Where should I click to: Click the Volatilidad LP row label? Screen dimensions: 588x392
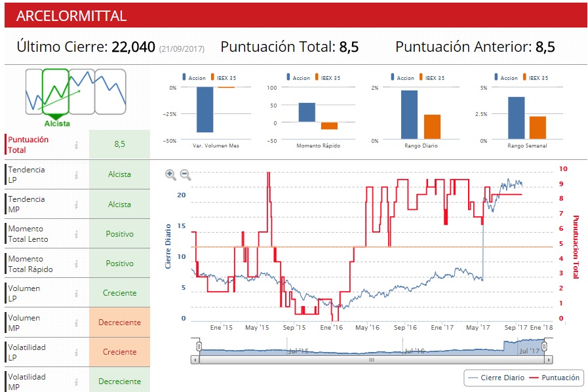pos(27,352)
